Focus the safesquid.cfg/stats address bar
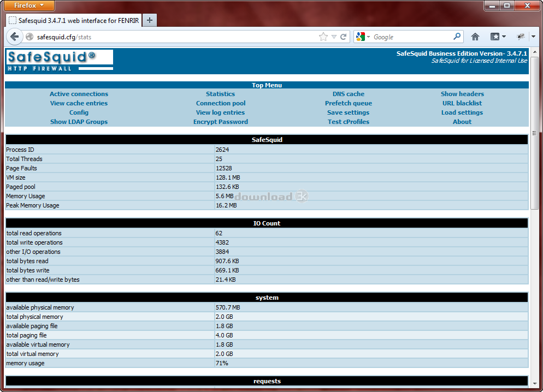The height and width of the screenshot is (392, 543). coord(173,37)
